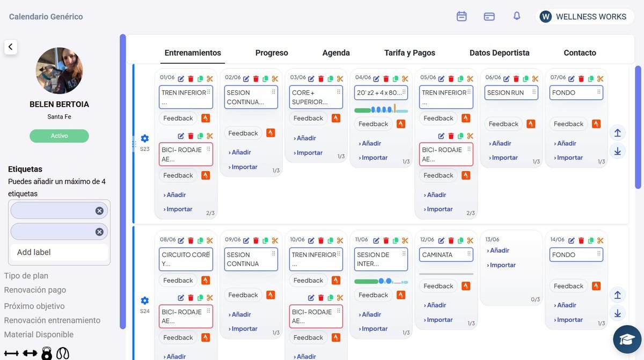Expand Añadir on 12/06 CAMINATA day

[x=435, y=305]
